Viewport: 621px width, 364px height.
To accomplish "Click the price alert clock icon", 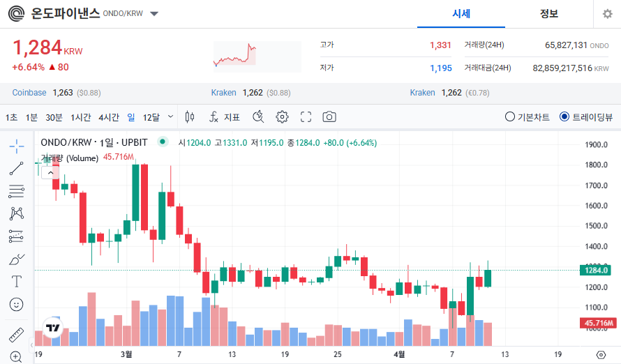I will [258, 116].
